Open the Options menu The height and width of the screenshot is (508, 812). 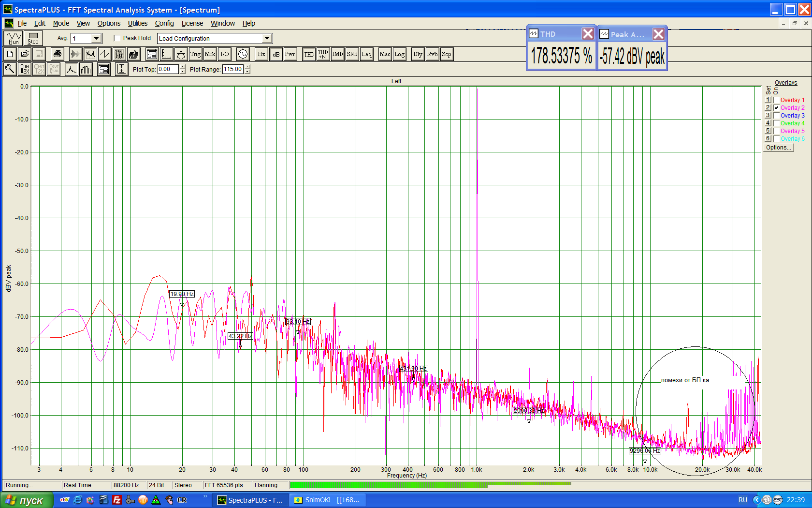click(109, 23)
